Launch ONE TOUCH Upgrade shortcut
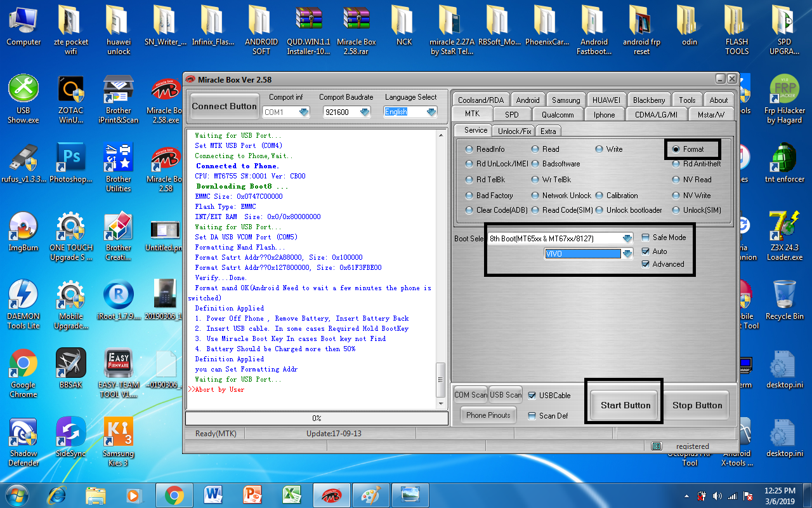This screenshot has height=508, width=812. tap(71, 236)
